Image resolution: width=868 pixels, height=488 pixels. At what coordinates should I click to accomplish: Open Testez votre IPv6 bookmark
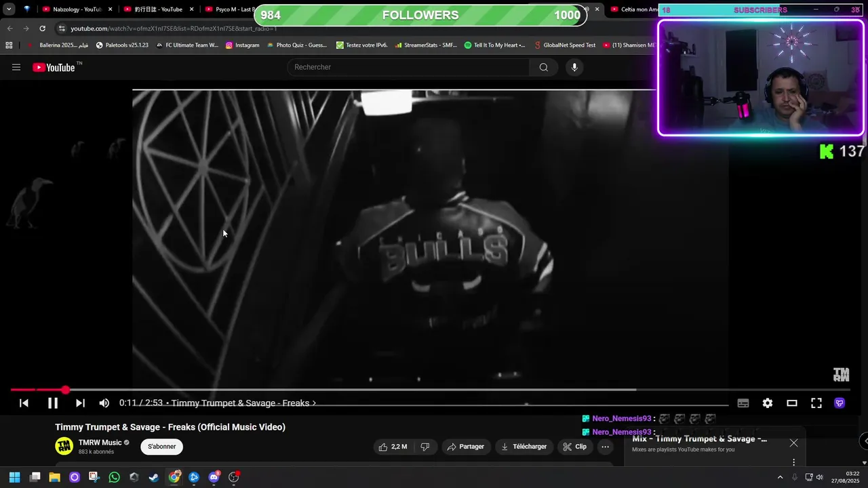tap(362, 45)
